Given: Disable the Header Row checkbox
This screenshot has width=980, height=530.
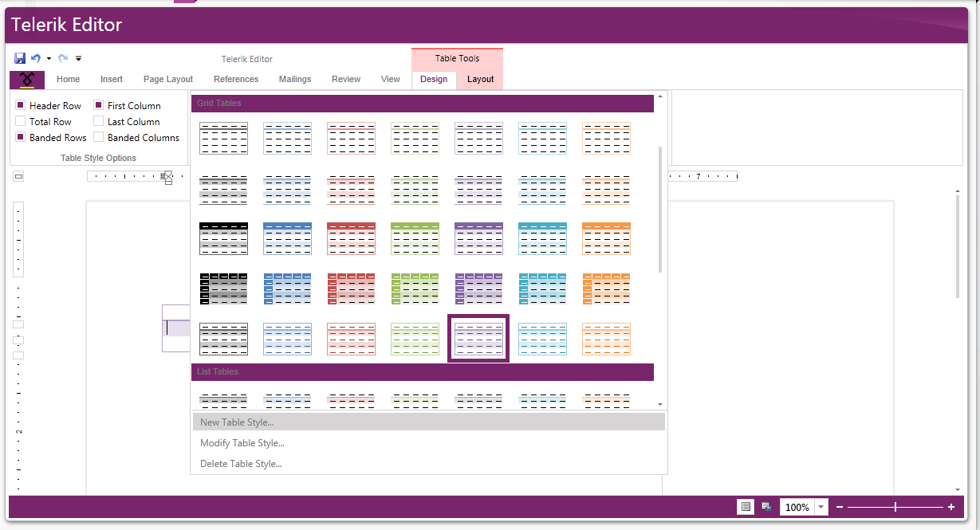Looking at the screenshot, I should click(x=20, y=105).
